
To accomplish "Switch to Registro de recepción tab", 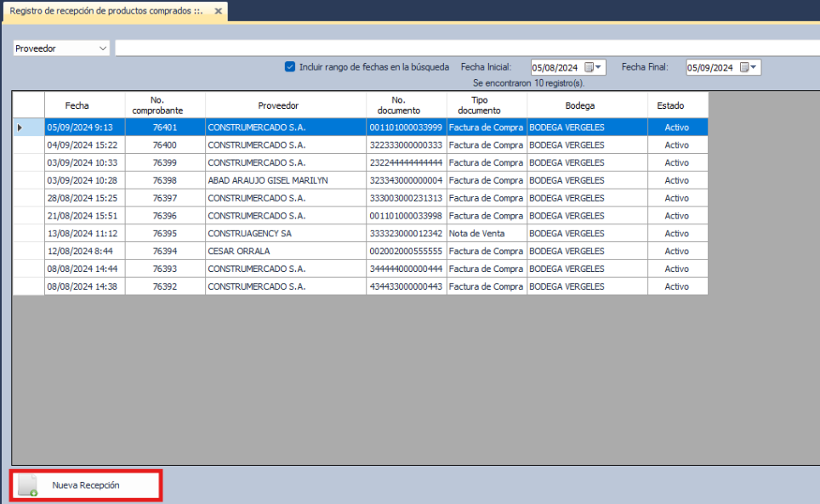I will 106,11.
